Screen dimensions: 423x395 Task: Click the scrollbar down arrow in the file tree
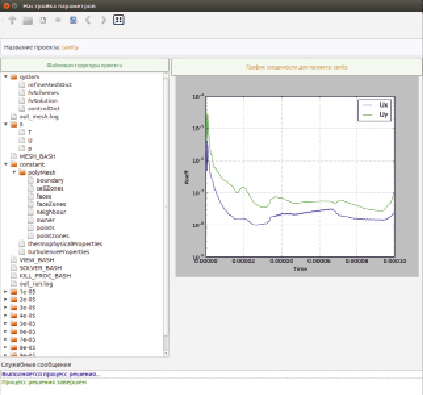166,353
